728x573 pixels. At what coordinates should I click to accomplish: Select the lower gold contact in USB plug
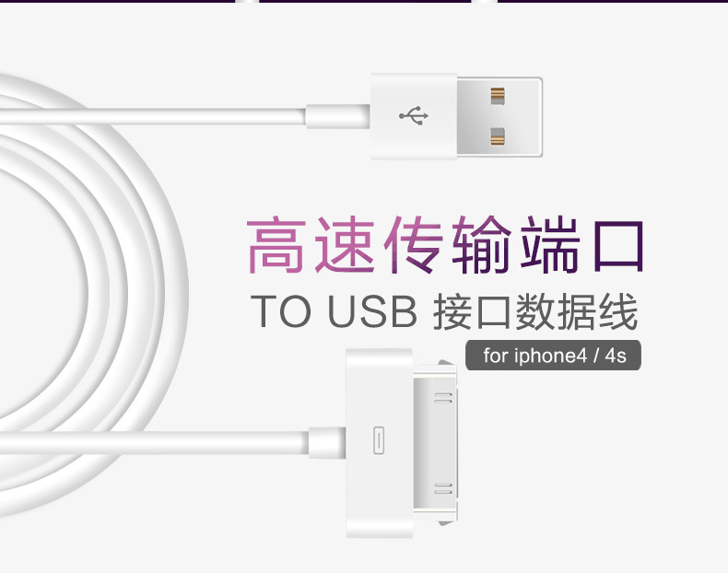498,137
